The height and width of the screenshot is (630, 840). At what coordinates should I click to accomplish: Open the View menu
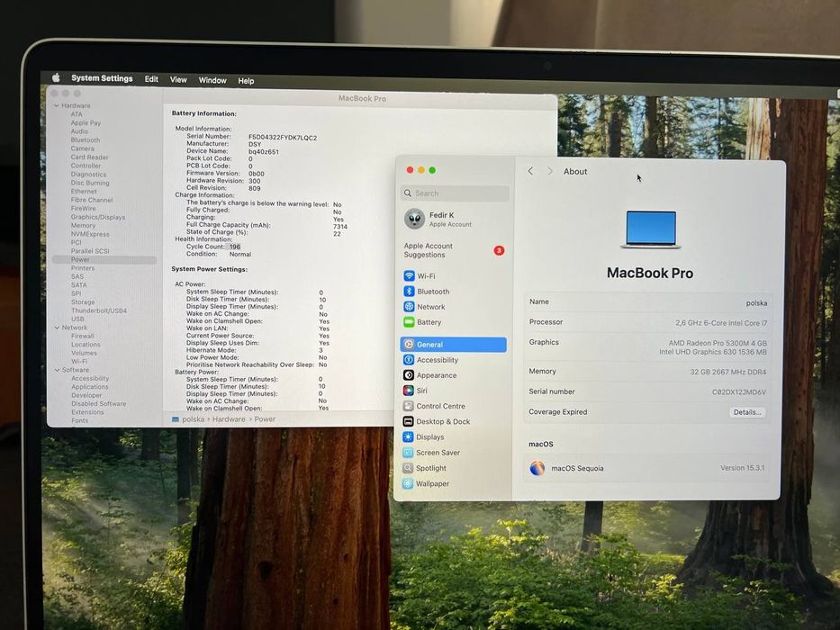[x=178, y=80]
